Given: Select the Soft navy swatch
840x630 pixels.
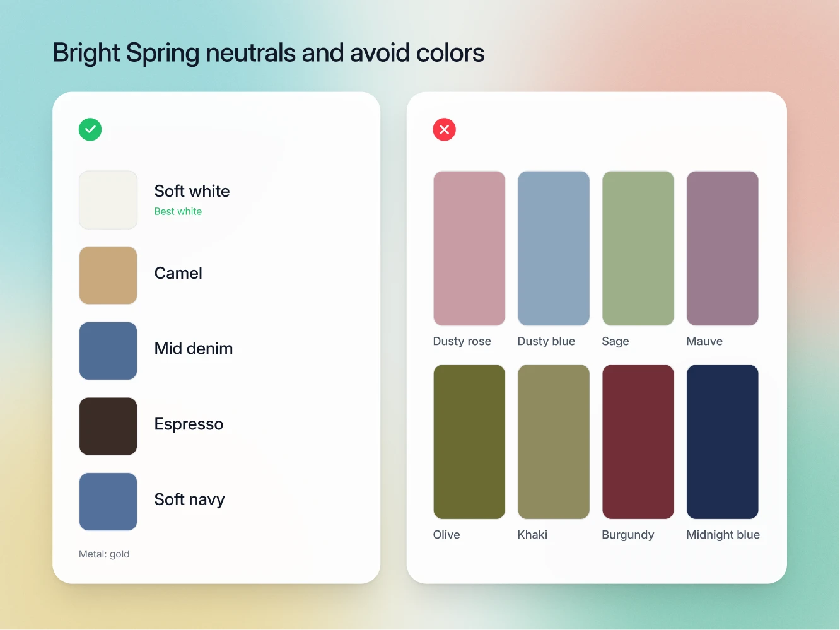Looking at the screenshot, I should tap(108, 501).
